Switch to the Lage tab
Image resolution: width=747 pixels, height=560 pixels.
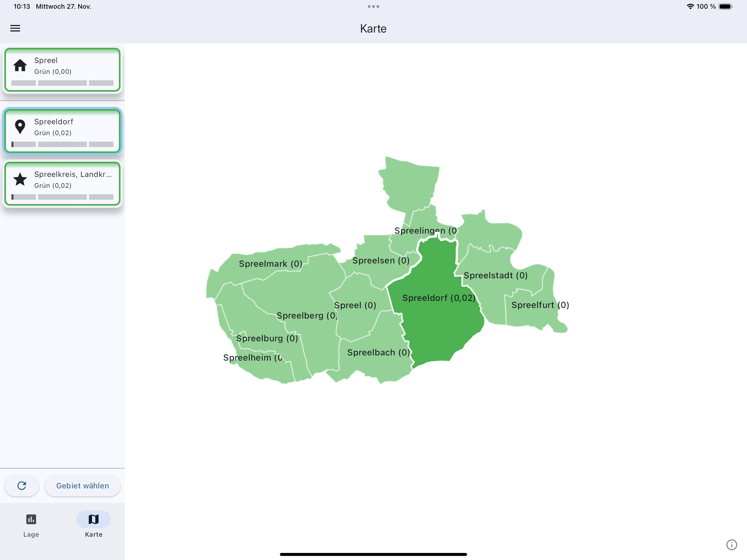31,526
